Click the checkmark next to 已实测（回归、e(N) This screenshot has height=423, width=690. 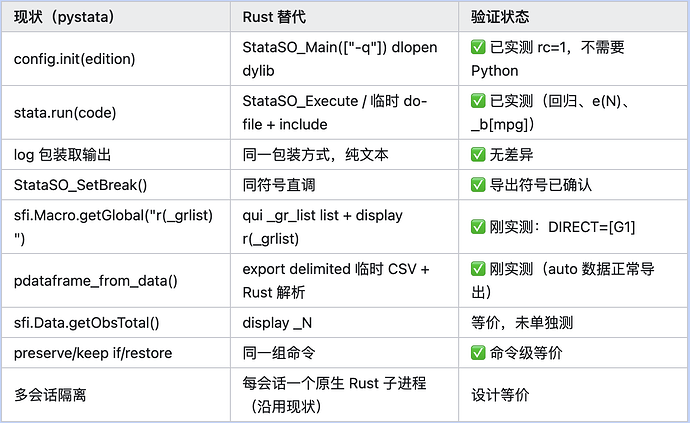[478, 101]
